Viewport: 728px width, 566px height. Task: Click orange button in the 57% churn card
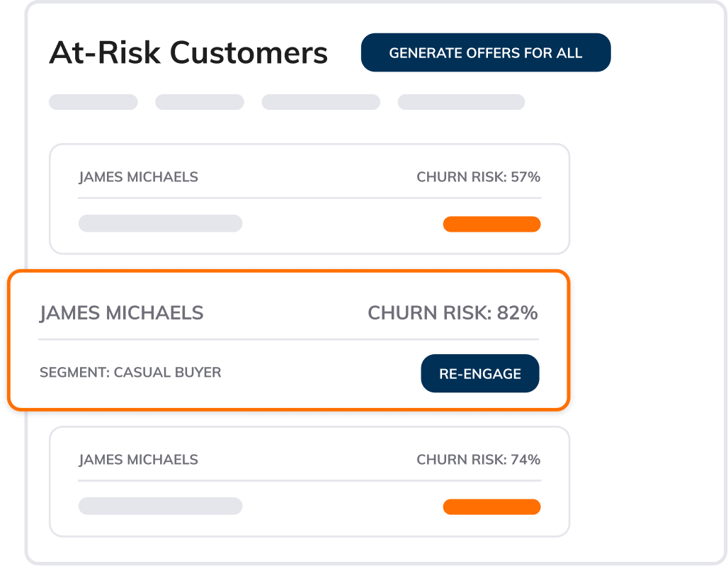pyautogui.click(x=491, y=225)
